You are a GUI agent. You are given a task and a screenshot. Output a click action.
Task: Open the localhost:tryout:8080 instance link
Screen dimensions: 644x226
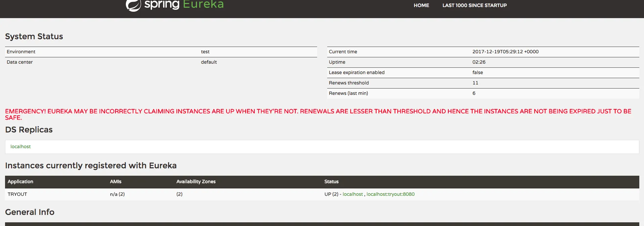click(x=391, y=194)
